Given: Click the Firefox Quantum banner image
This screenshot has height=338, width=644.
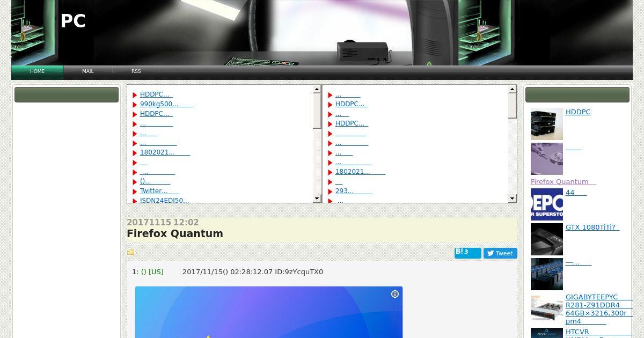Looking at the screenshot, I should click(269, 312).
